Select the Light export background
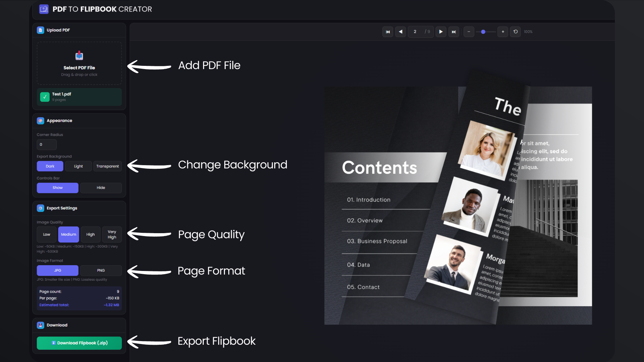644x362 pixels. 78,166
